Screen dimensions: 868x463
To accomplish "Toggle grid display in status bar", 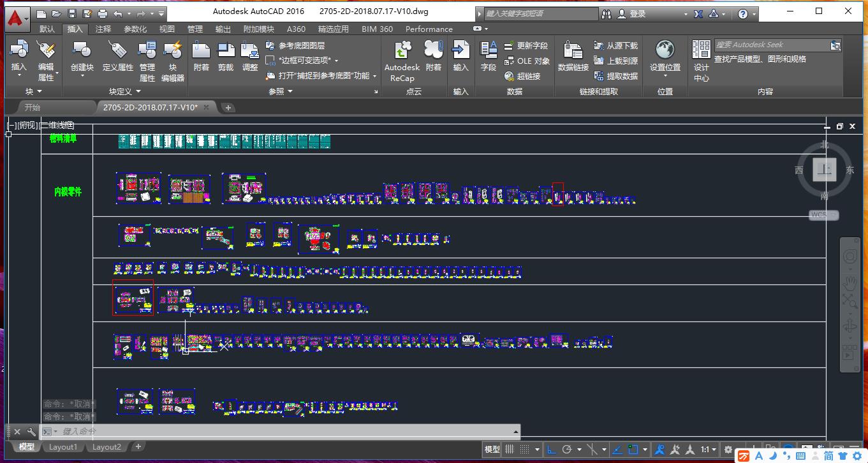I will point(510,450).
